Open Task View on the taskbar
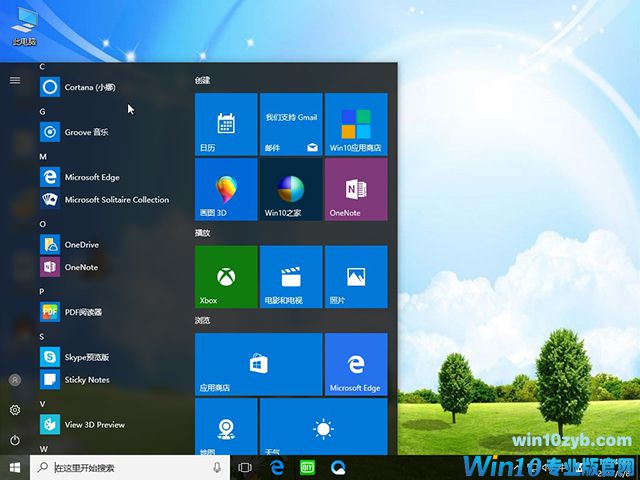 point(245,468)
